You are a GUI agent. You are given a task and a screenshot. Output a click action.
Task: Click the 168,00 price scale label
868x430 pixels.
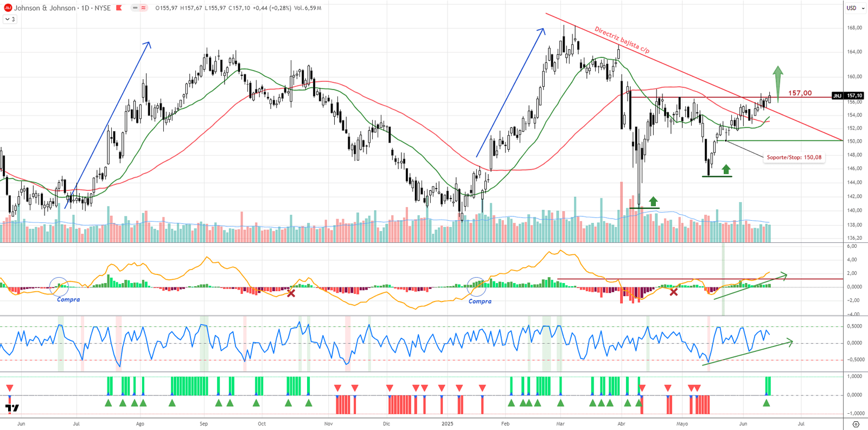click(x=855, y=28)
